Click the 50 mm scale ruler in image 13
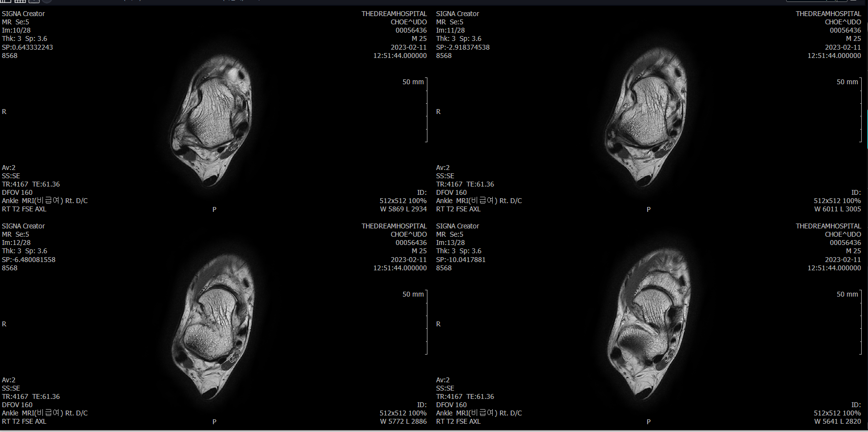Viewport: 868px width, 432px height. pos(860,322)
